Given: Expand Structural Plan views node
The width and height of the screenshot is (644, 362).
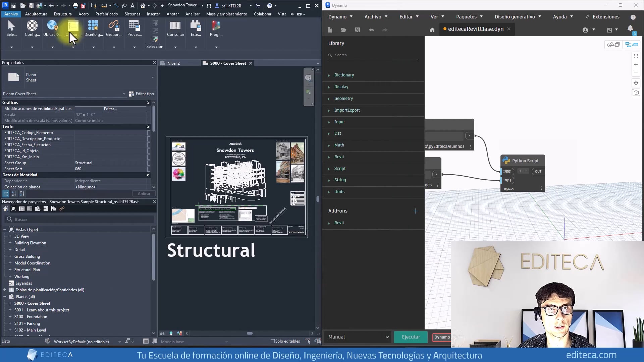Looking at the screenshot, I should [x=10, y=270].
